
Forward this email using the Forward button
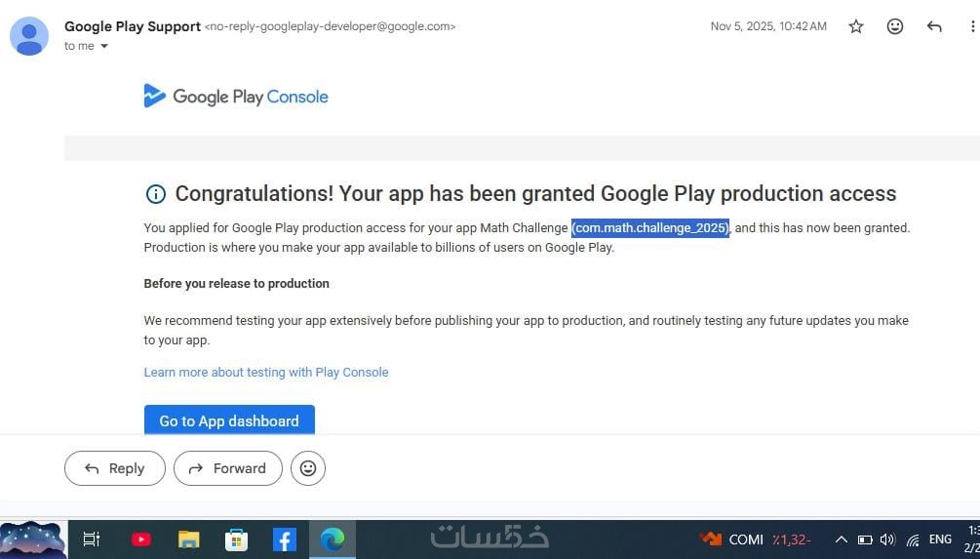(227, 468)
